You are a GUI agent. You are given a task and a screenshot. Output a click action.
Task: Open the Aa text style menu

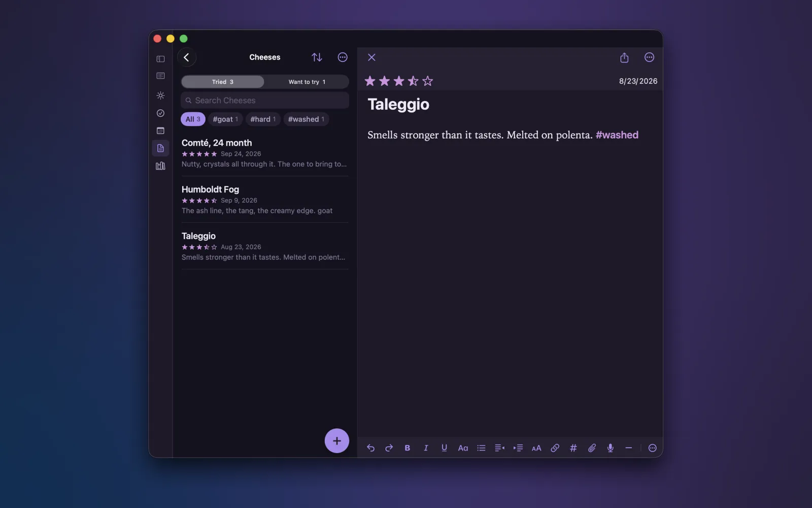coord(463,448)
